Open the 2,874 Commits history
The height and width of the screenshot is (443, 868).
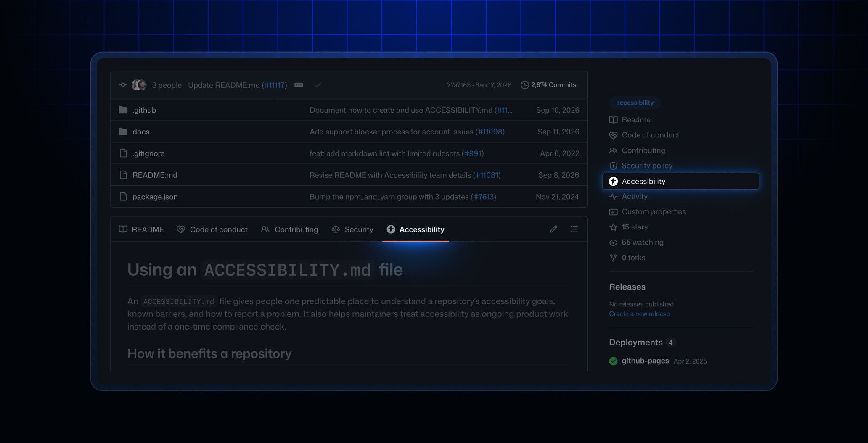[x=548, y=85]
